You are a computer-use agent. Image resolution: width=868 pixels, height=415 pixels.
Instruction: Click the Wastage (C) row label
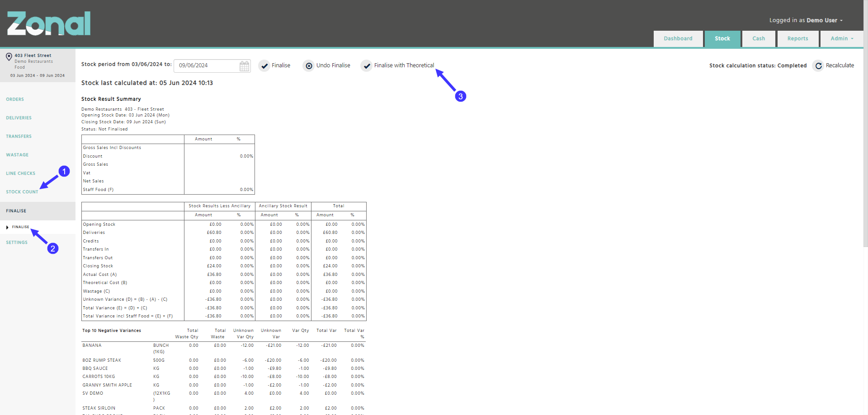(x=96, y=291)
